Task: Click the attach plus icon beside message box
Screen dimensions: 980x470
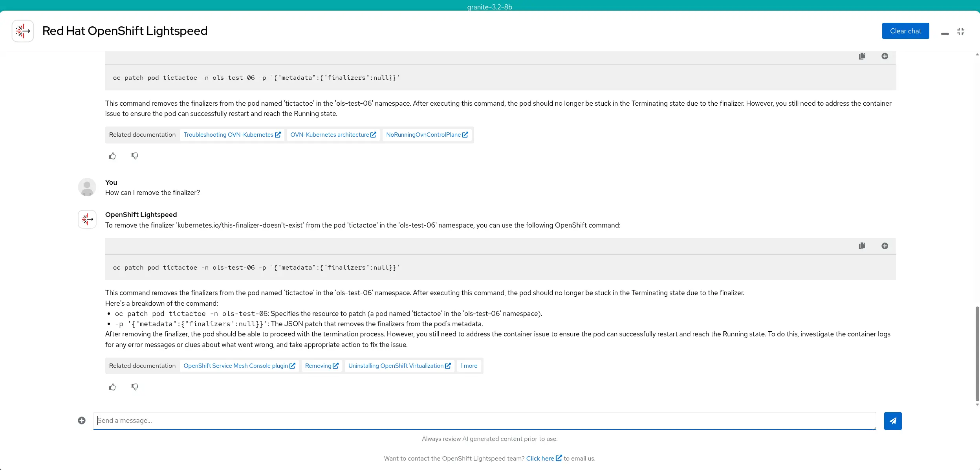Action: (x=82, y=421)
